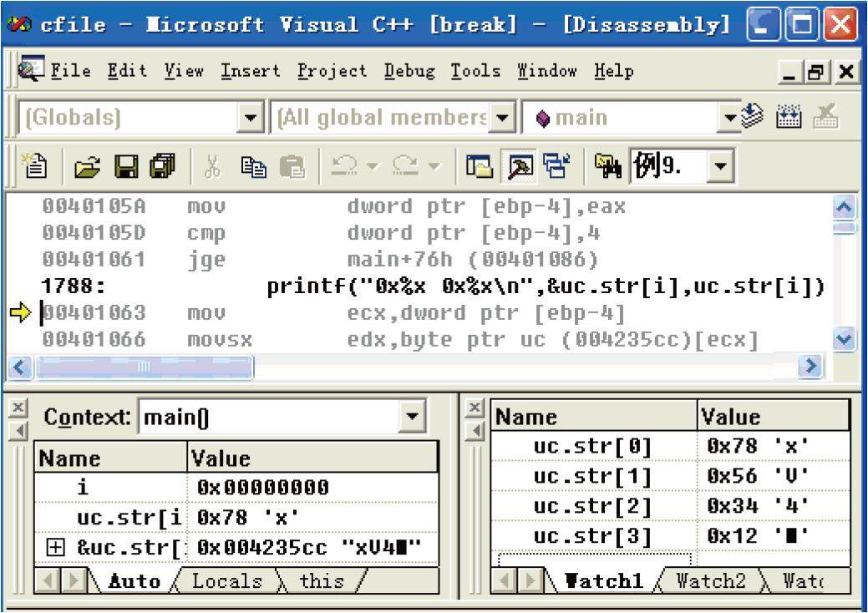This screenshot has height=613, width=868.
Task: Switch to the Watch2 tab
Action: click(711, 581)
